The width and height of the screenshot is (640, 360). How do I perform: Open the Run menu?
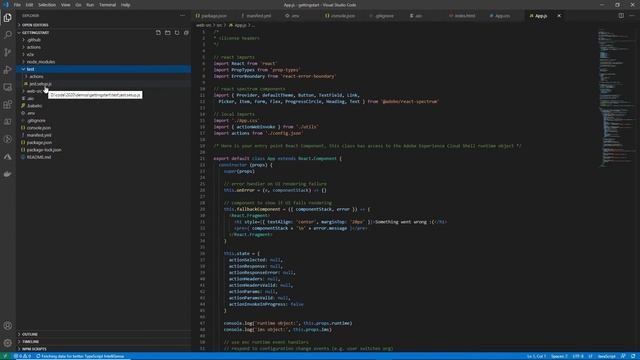(x=90, y=5)
